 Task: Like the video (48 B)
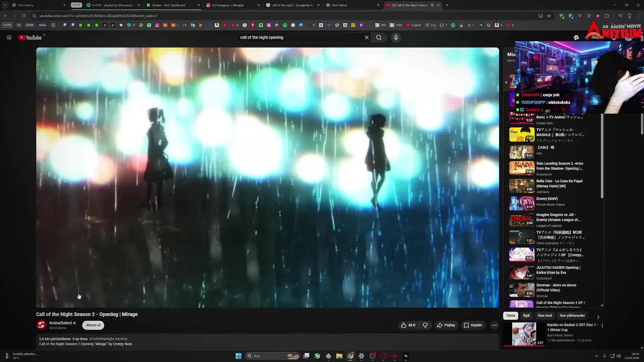[408, 325]
